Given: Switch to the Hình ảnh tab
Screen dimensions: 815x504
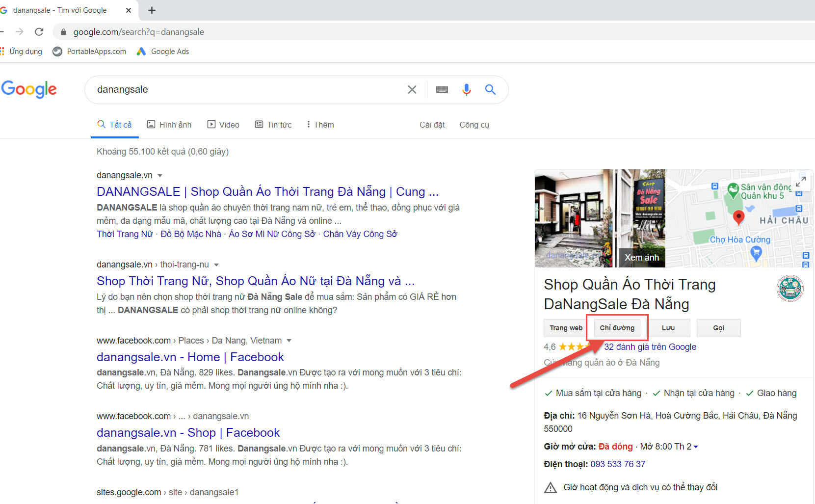Looking at the screenshot, I should click(x=169, y=125).
